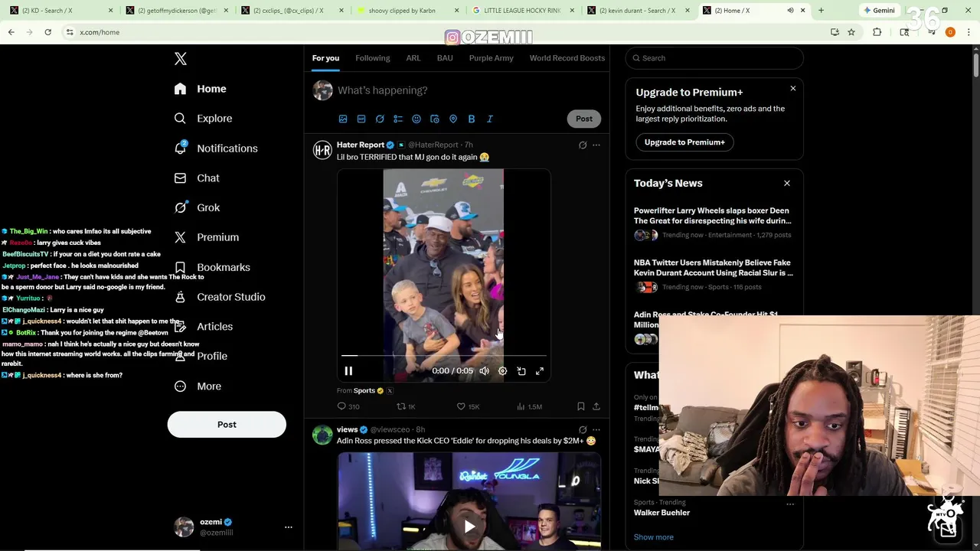980x551 pixels.
Task: Tag a location in the post
Action: [x=453, y=119]
